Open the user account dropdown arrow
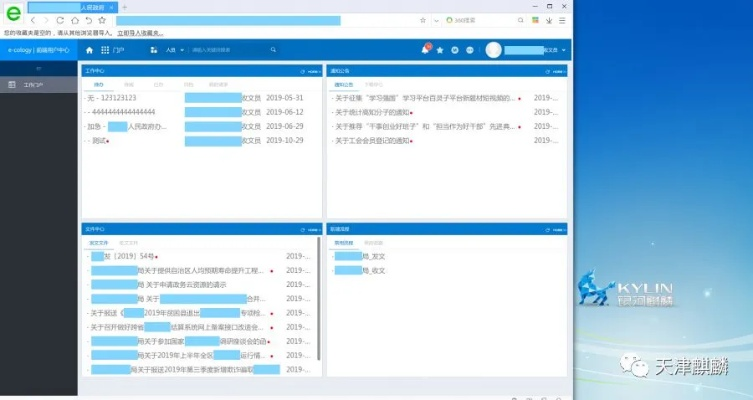This screenshot has width=753, height=400. (x=564, y=50)
